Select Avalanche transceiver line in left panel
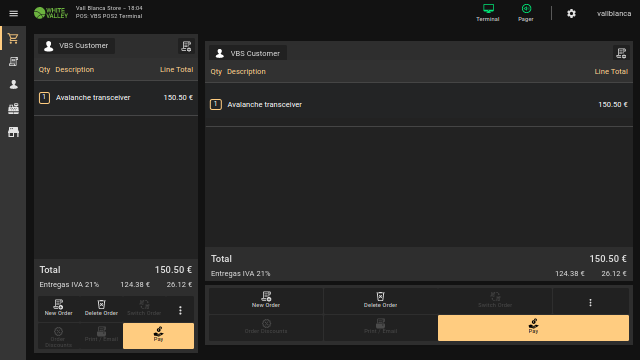 pyautogui.click(x=116, y=98)
